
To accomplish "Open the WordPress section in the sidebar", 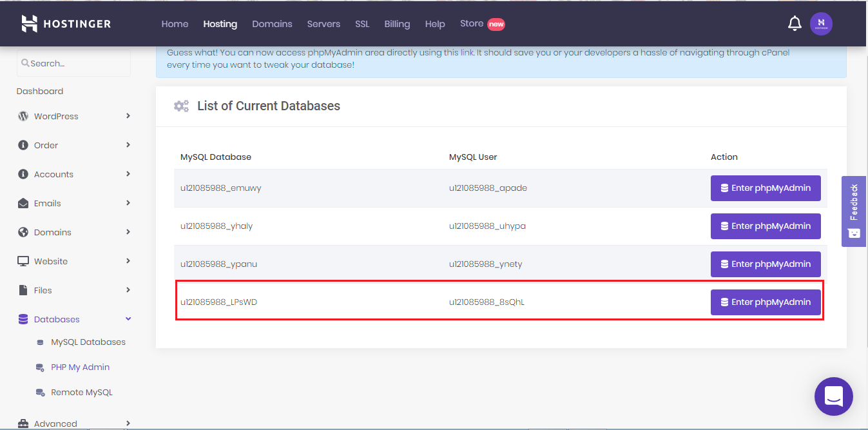I will (x=55, y=116).
